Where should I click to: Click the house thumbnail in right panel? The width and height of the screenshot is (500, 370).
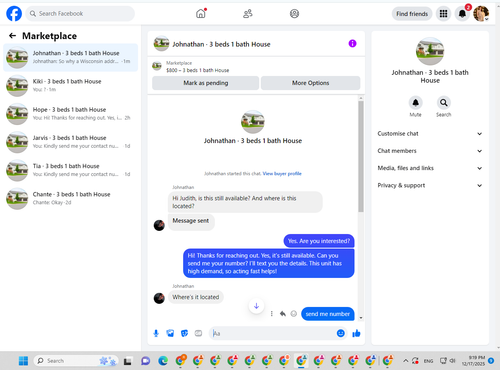430,51
